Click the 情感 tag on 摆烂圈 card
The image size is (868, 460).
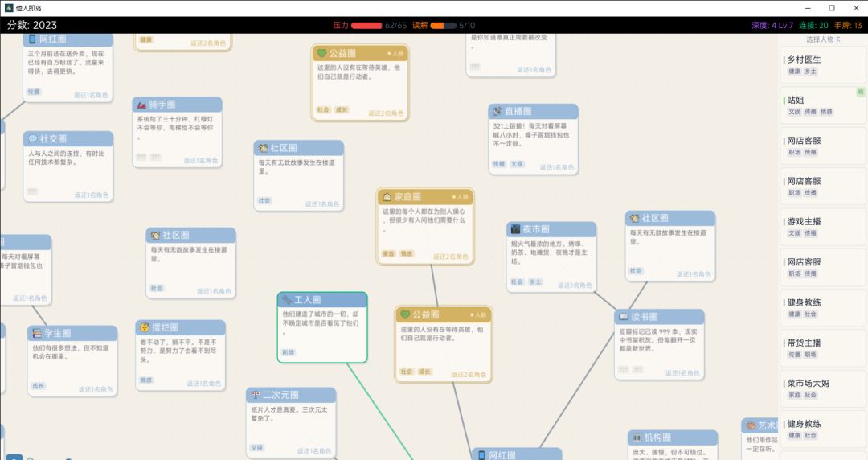tap(146, 380)
